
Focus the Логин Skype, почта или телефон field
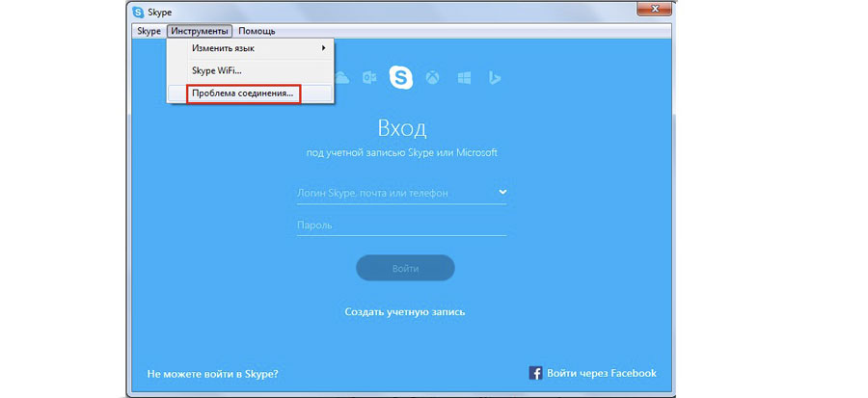[401, 193]
